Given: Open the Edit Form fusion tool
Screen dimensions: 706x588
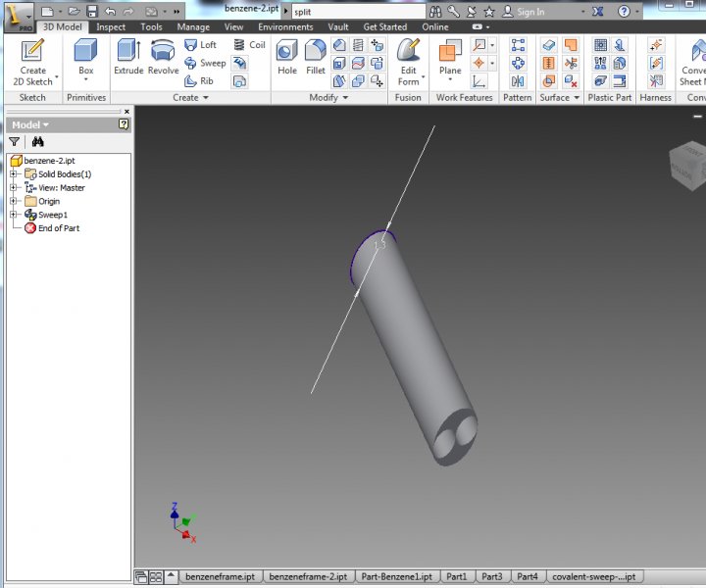Looking at the screenshot, I should click(408, 61).
